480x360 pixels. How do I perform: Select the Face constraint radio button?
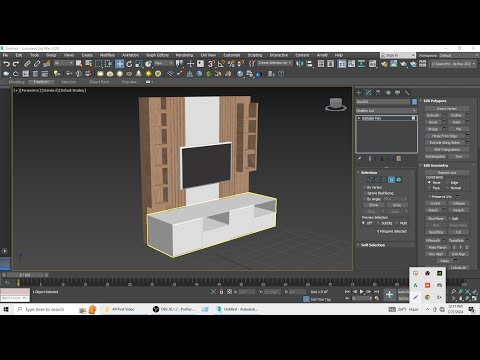(x=429, y=188)
